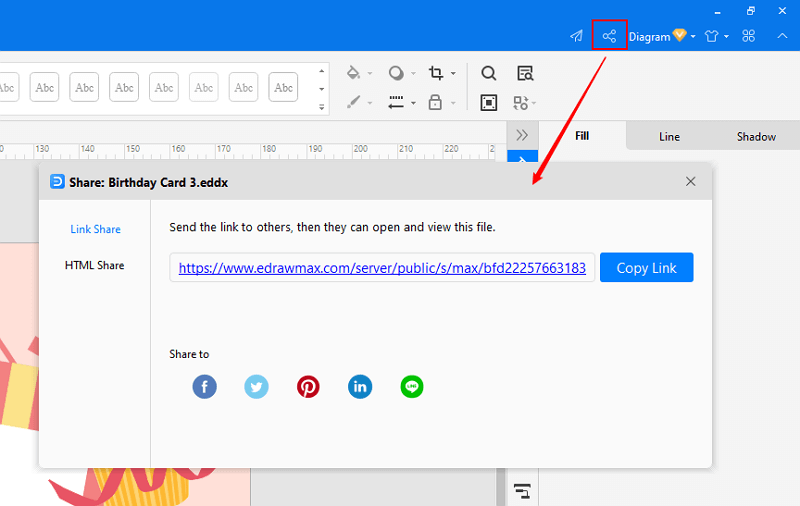The image size is (800, 506).
Task: Open the dropdown next to the shirt icon
Action: (x=727, y=37)
